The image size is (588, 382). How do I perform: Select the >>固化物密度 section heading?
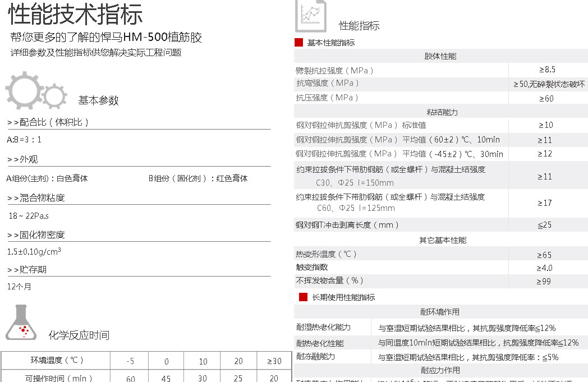36,234
